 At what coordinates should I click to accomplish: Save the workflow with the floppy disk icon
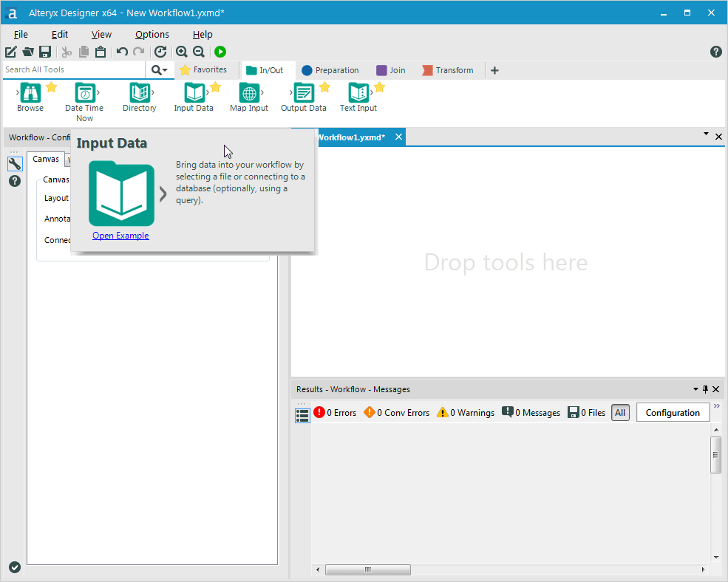point(44,52)
